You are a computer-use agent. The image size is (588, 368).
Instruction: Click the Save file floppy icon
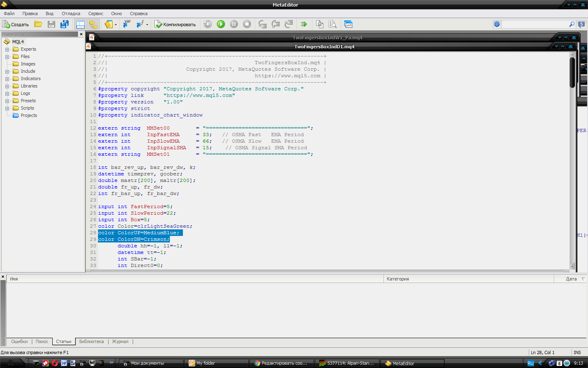(51, 25)
